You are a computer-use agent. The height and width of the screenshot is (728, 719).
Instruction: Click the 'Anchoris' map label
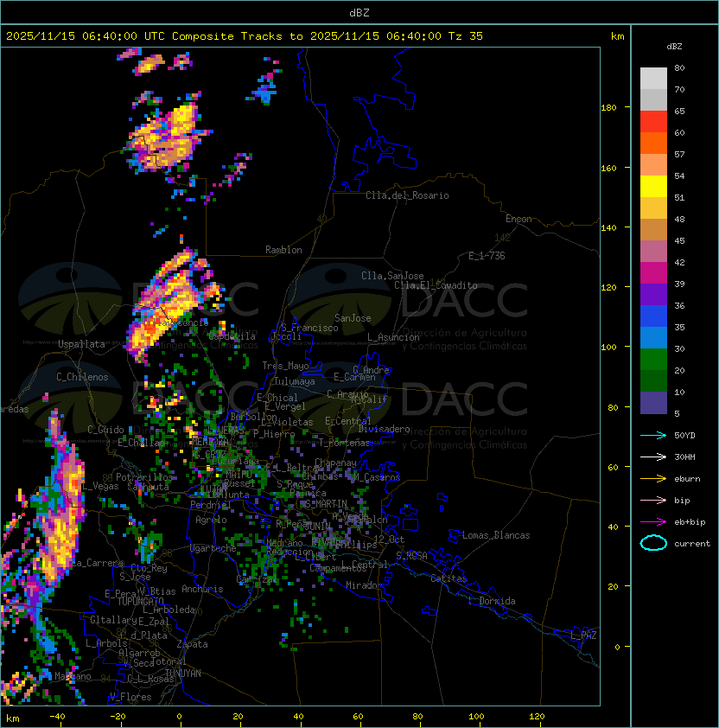(x=202, y=589)
